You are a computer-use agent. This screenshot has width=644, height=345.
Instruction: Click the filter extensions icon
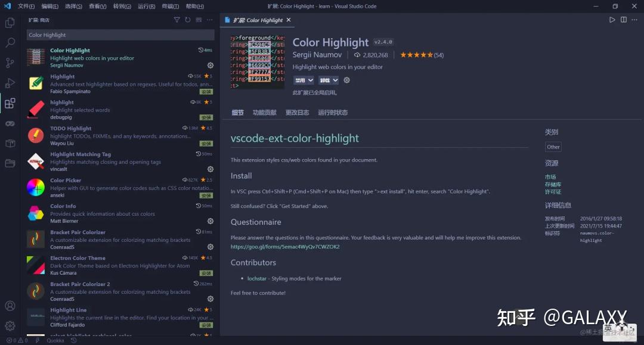tap(177, 20)
